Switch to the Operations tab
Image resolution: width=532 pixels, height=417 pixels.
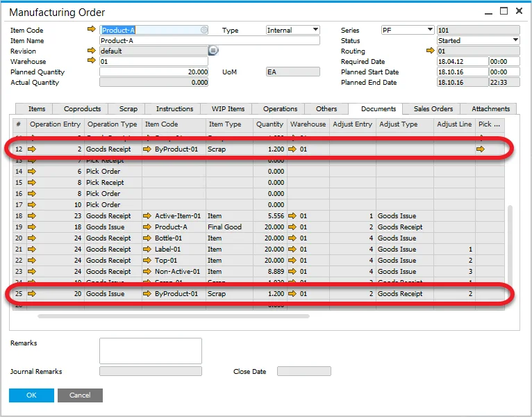[x=280, y=108]
